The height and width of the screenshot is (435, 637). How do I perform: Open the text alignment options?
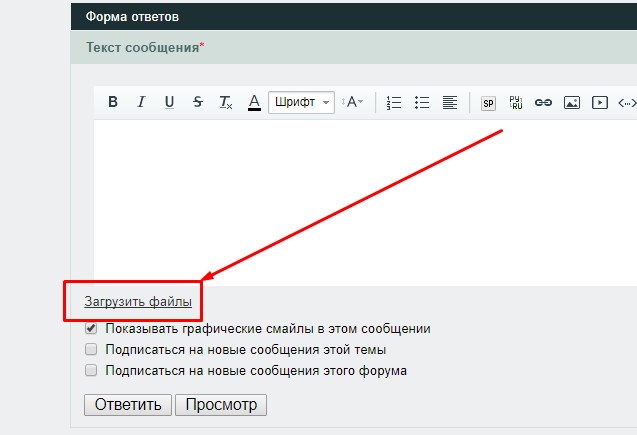(450, 102)
